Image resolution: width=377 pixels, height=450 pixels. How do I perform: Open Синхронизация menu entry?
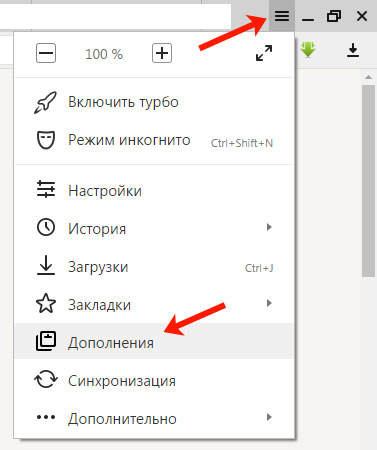coord(154,381)
